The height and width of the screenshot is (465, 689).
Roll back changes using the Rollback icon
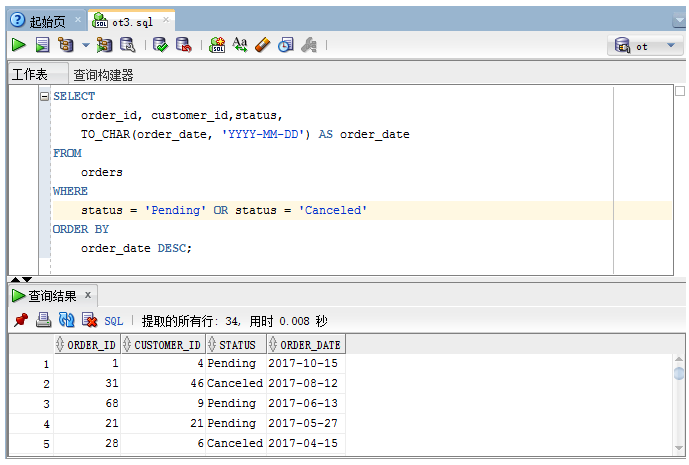click(183, 45)
